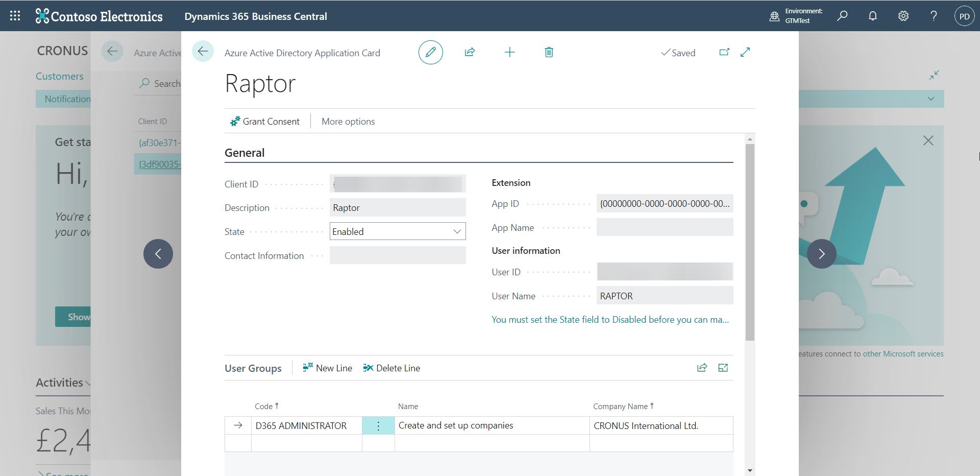Go to next record arrow
Screen dimensions: 980x476
coord(821,254)
